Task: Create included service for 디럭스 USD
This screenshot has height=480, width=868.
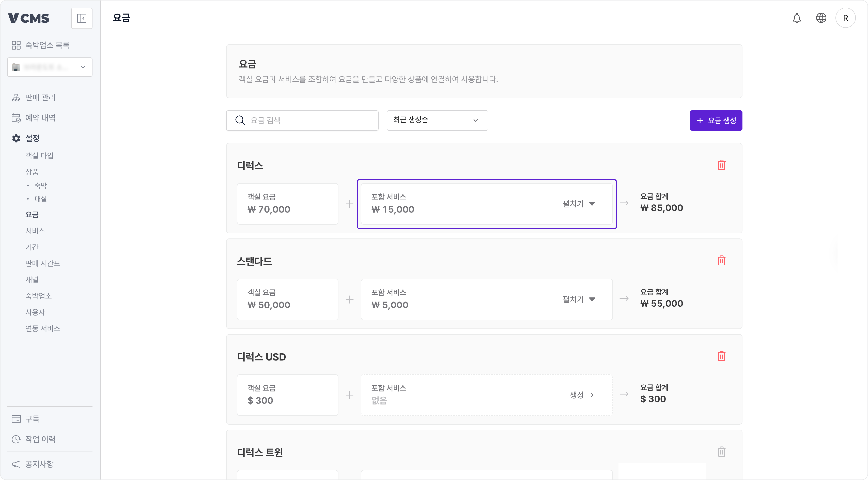Action: tap(582, 395)
